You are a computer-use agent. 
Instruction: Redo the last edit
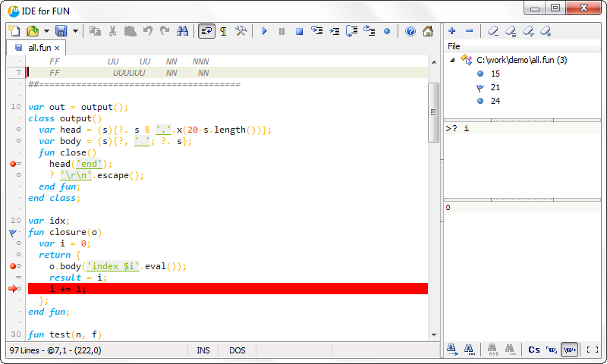click(165, 31)
